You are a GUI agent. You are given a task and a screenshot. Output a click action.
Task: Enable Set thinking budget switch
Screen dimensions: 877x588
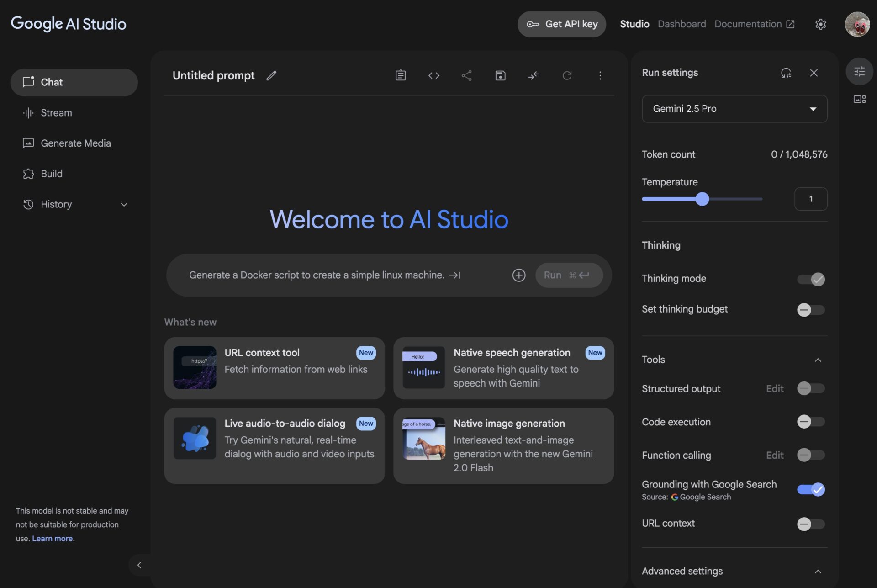point(811,310)
